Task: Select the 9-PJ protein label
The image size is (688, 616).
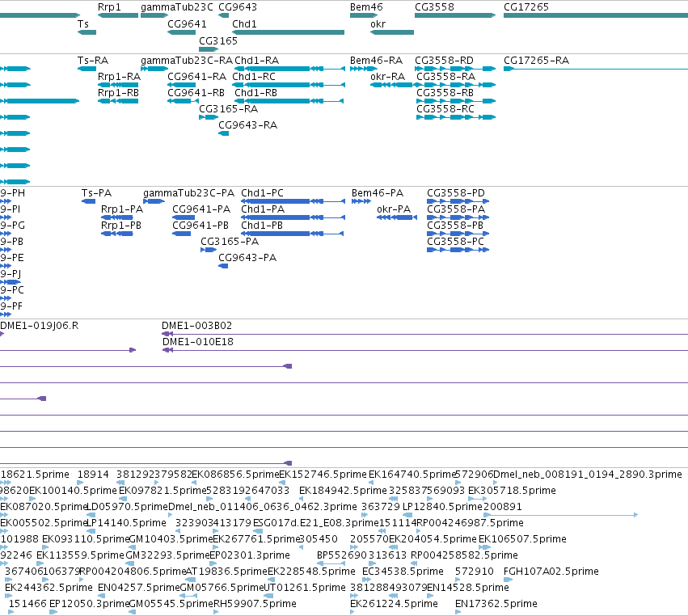Action: pyautogui.click(x=11, y=275)
